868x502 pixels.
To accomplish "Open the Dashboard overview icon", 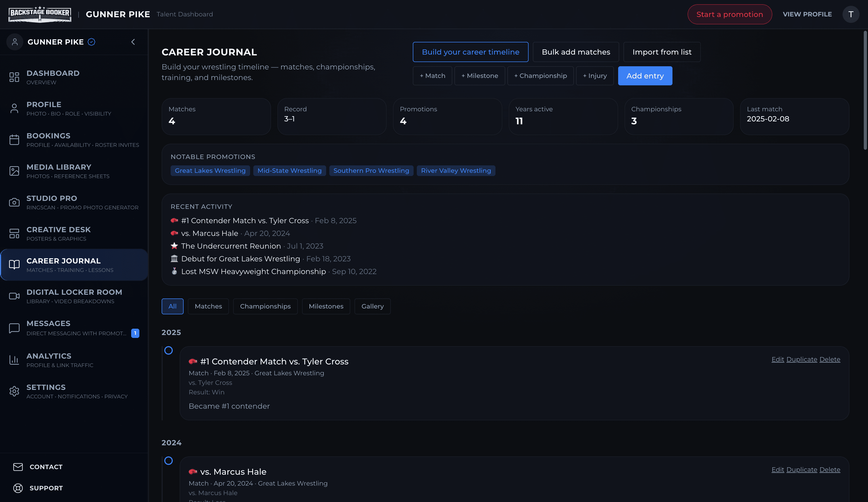I will coord(14,77).
